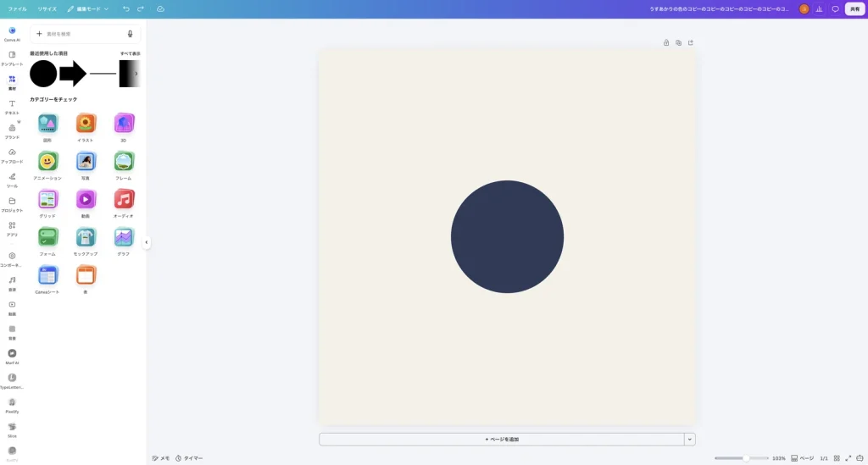The height and width of the screenshot is (465, 868).
Task: Open the 写真 (Photos) category
Action: [86, 165]
